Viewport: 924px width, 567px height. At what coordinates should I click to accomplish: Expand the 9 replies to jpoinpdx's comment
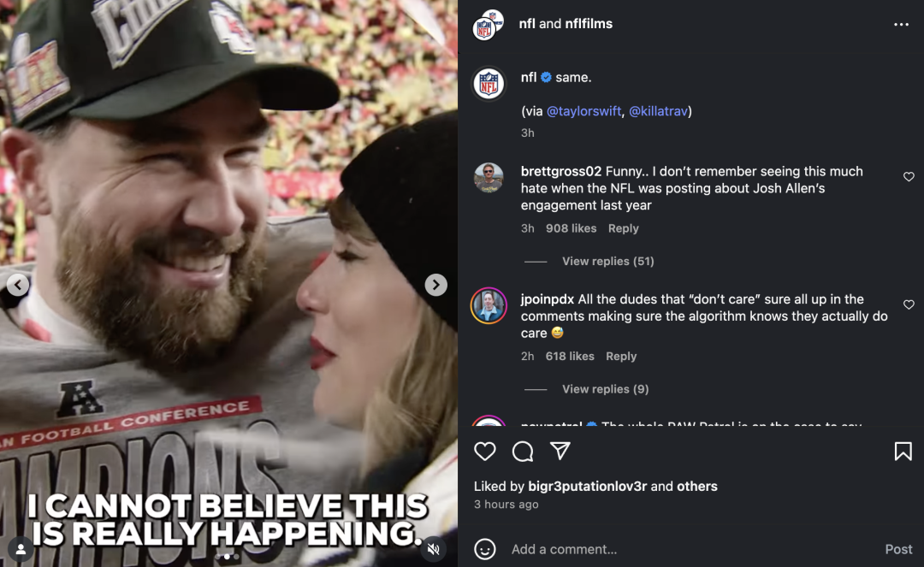(605, 389)
